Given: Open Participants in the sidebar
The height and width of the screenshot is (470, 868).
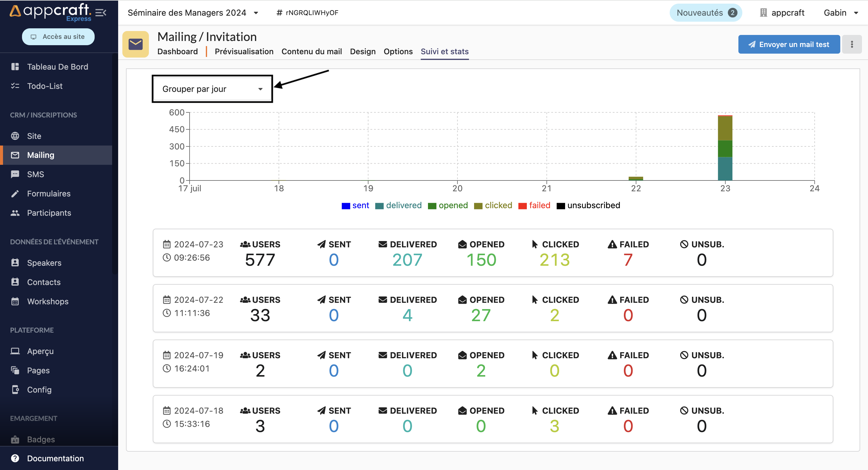Looking at the screenshot, I should (x=49, y=213).
